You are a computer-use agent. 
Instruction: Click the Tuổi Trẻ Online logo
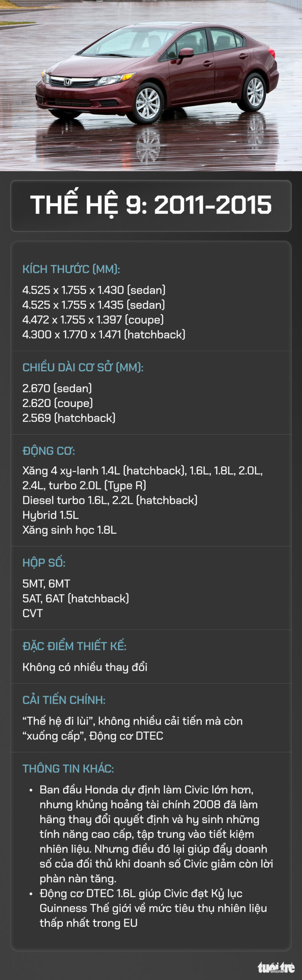coord(276,967)
